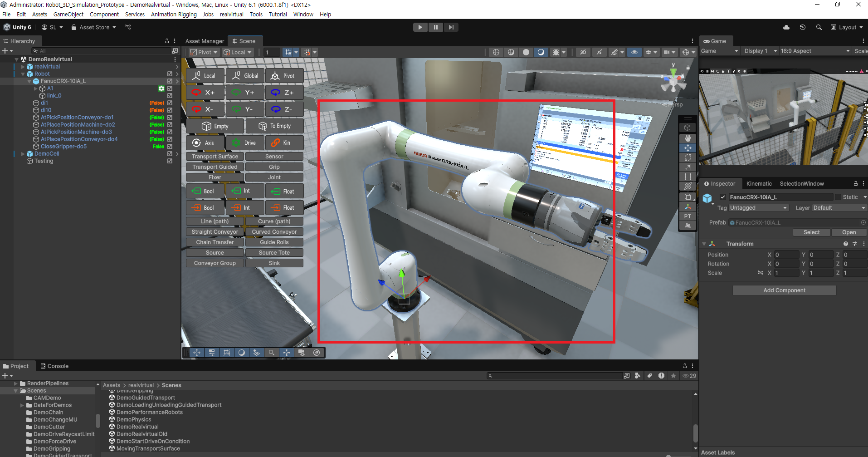Click the Step frame button
Screen dimensions: 868x457
pos(451,27)
